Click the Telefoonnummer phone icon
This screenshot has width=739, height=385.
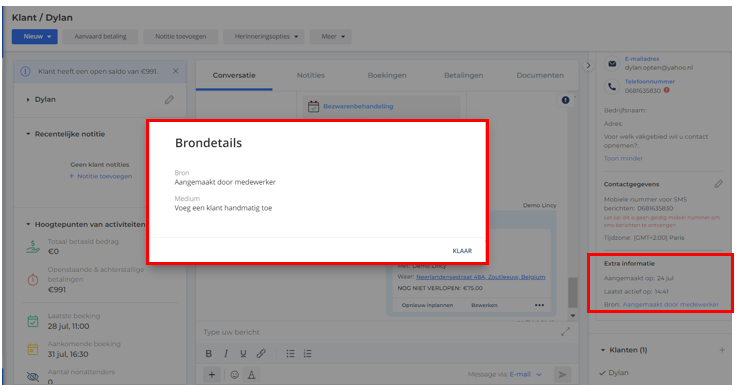(612, 86)
